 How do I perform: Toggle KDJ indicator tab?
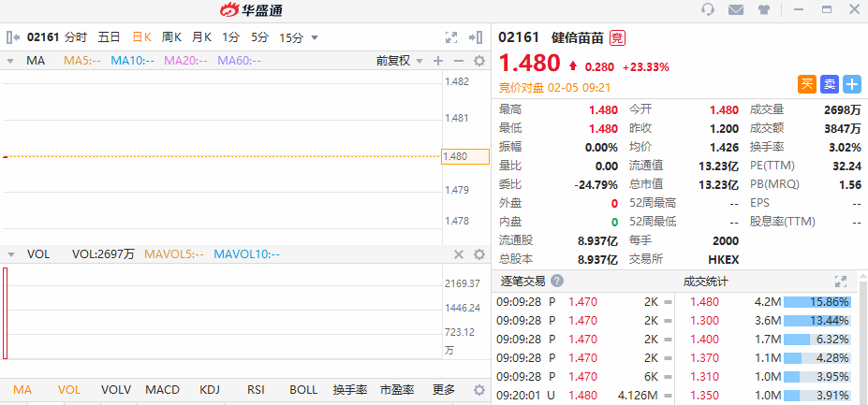click(210, 389)
